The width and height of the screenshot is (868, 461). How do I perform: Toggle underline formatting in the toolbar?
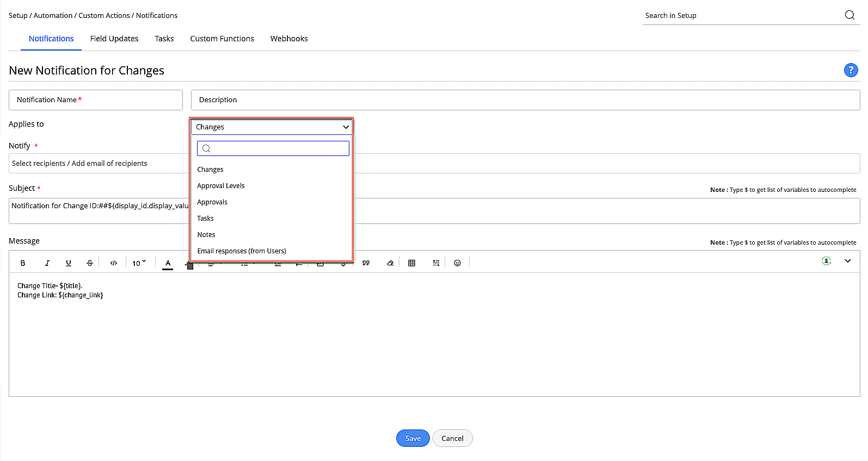(69, 263)
